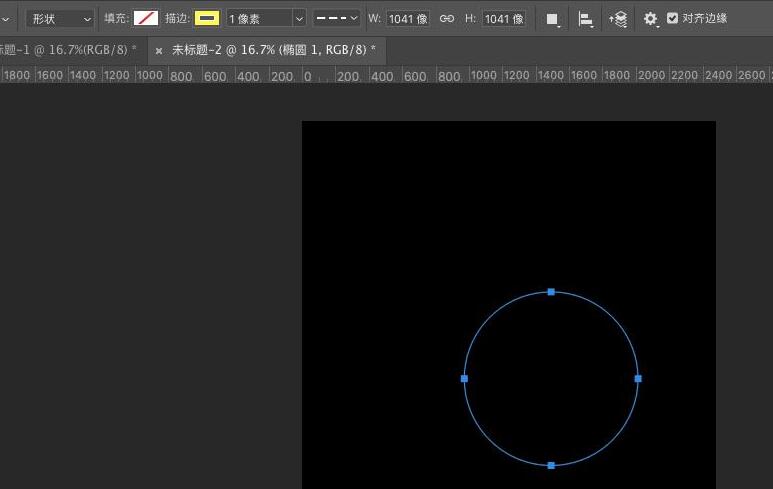Click the fill color swatch
This screenshot has height=489, width=773.
point(146,19)
